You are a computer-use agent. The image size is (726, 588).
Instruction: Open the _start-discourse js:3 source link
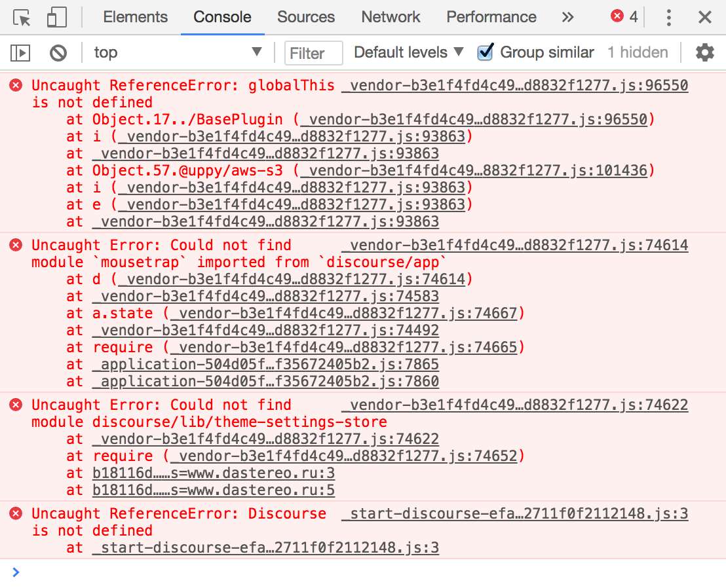pyautogui.click(x=515, y=514)
